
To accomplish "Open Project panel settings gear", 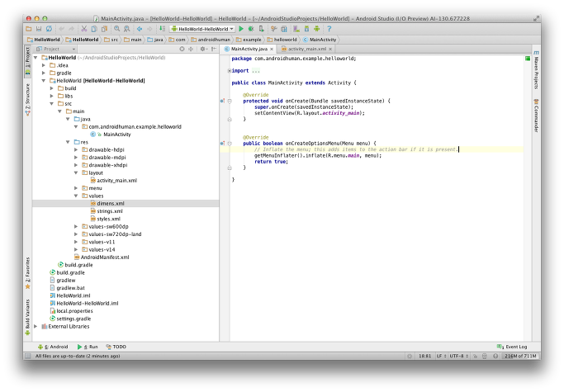I will point(204,49).
